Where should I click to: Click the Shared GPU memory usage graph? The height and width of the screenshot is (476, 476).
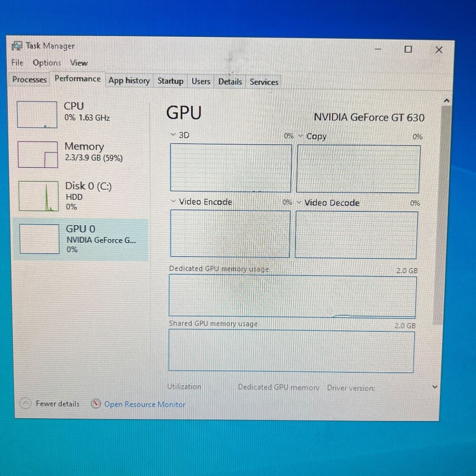point(291,351)
